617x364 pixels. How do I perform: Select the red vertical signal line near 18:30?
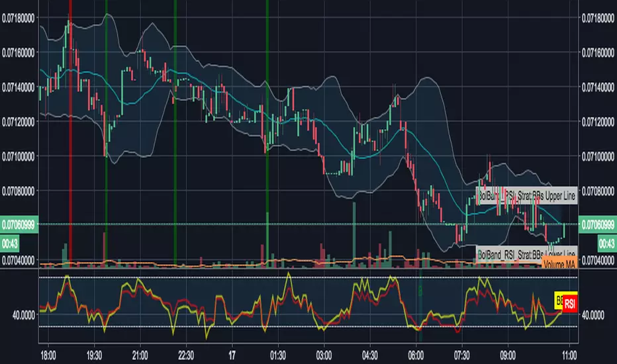(70, 134)
